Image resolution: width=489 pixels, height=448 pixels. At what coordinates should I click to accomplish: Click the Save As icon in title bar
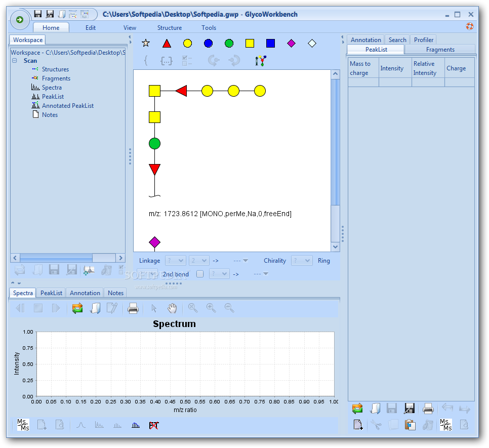[50, 14]
